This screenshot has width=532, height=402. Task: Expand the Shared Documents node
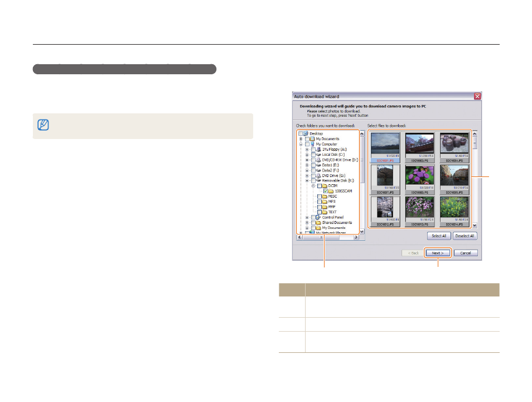[x=307, y=223]
